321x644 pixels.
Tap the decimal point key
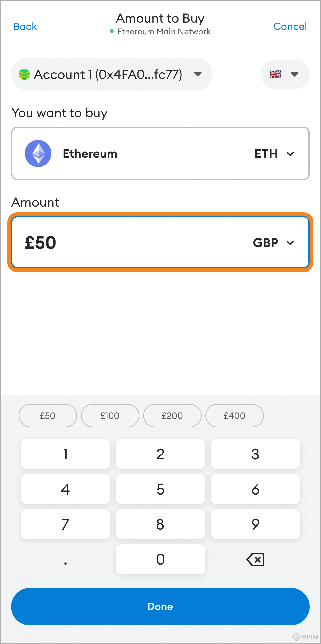click(x=65, y=560)
